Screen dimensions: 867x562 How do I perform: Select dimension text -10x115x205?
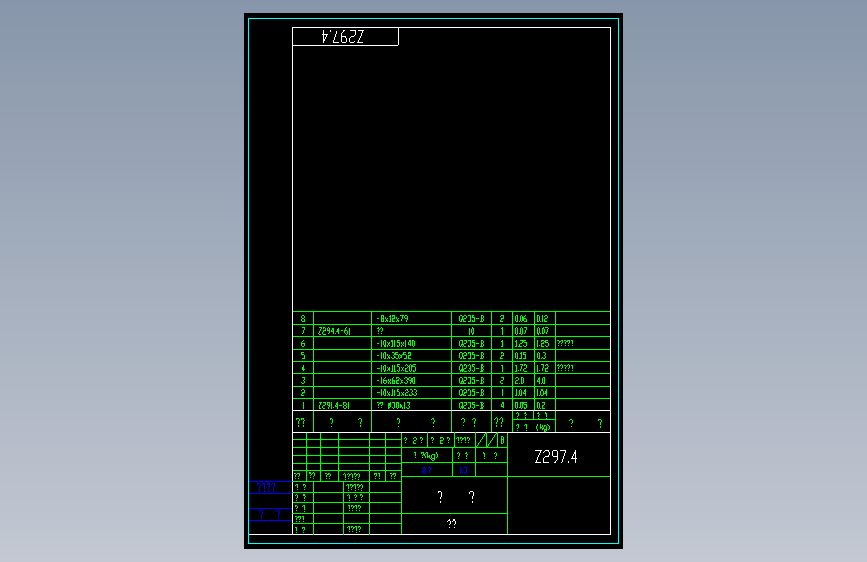point(396,368)
